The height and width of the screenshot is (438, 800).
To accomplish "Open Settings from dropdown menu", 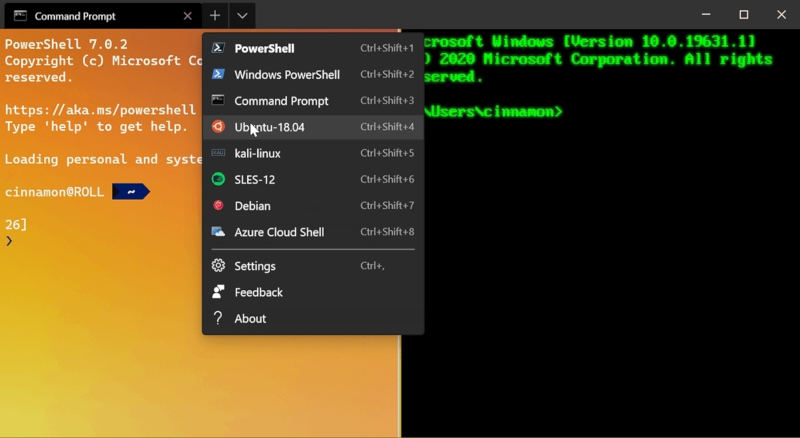I will point(313,265).
